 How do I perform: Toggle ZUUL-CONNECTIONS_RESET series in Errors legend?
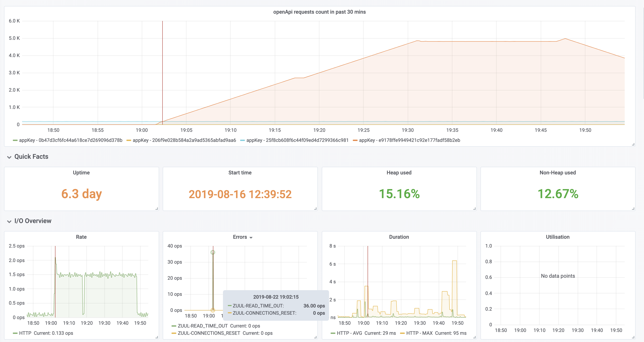209,333
